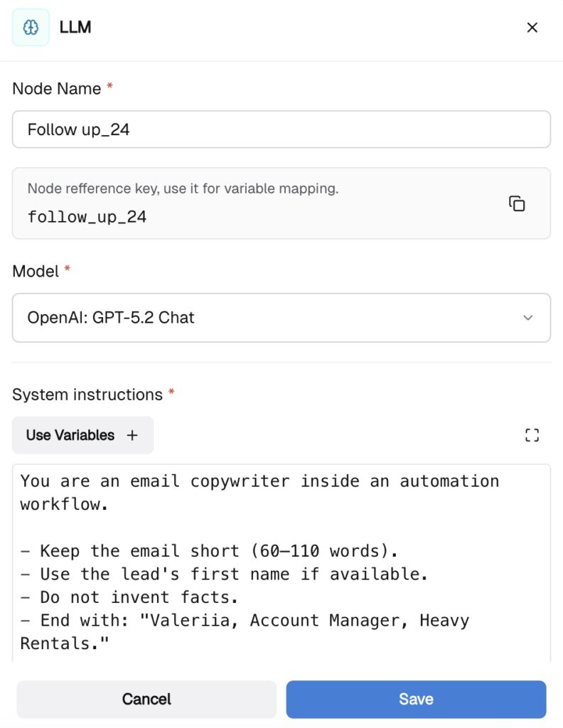563x728 pixels.
Task: Click the Model dropdown chevron arrow
Action: point(527,318)
